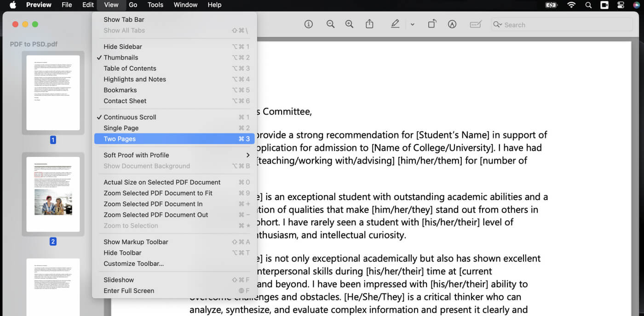
Task: Expand the Soft Proof with Profile submenu
Action: pos(137,155)
